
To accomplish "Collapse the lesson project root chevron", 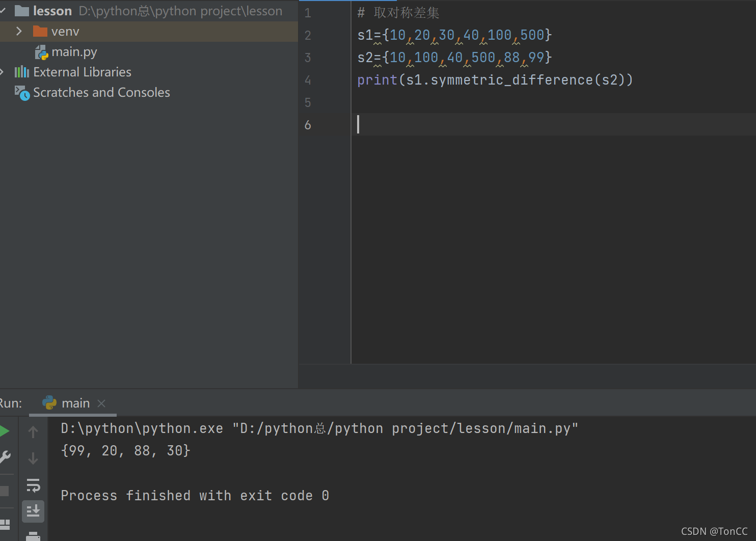I will point(3,11).
